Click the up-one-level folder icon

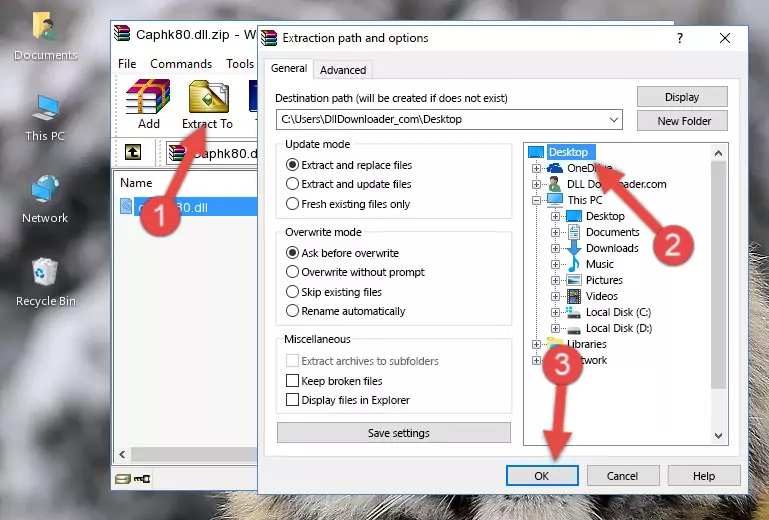click(x=133, y=153)
